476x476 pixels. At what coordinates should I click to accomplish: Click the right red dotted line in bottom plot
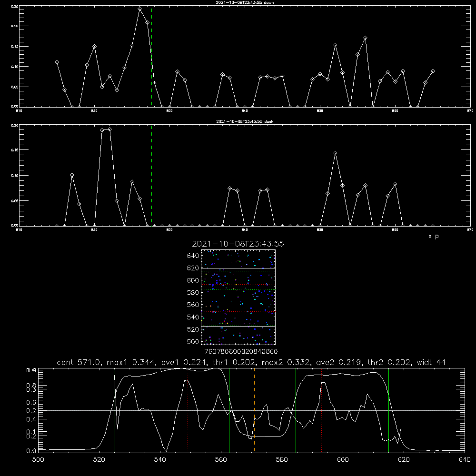pyautogui.click(x=321, y=410)
